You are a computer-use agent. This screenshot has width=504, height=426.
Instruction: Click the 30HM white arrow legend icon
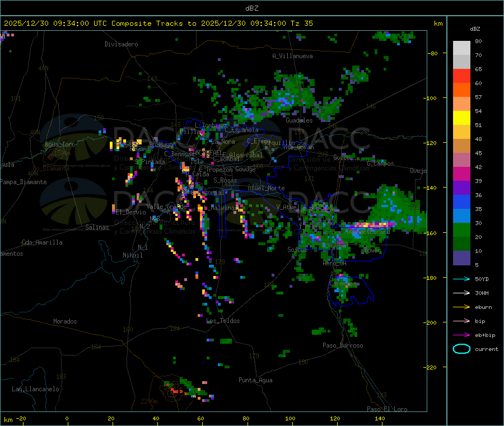pyautogui.click(x=461, y=293)
